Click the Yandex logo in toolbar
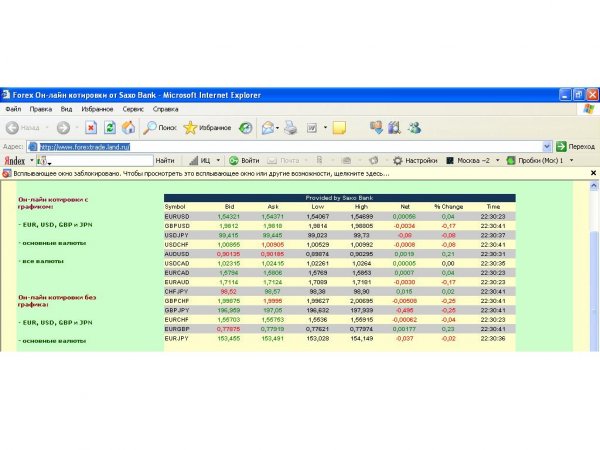 click(x=15, y=161)
